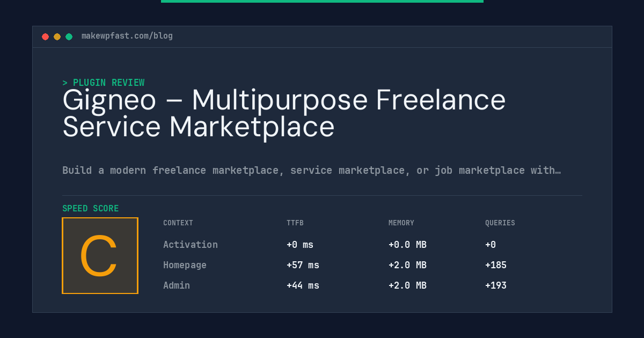
Task: Click the CONTEXT column header
Action: (178, 223)
